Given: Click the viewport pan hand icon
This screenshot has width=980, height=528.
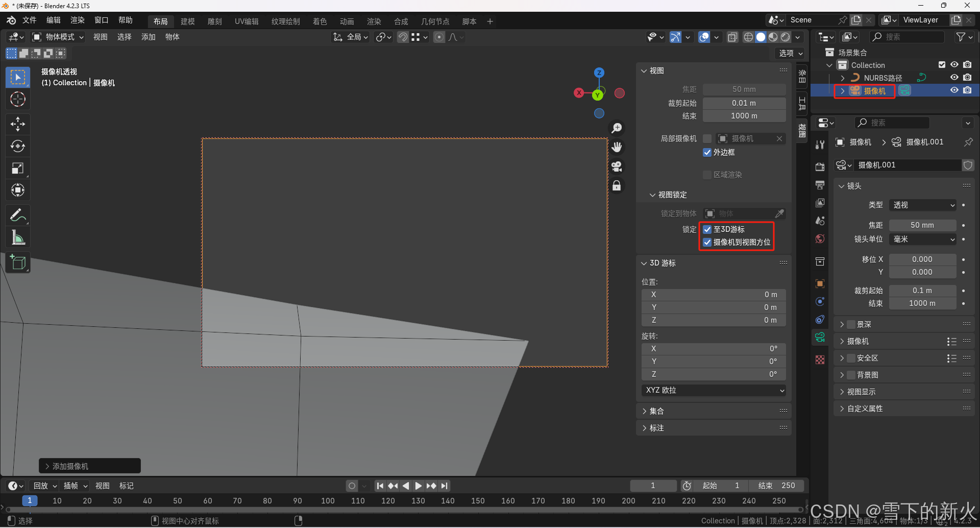Looking at the screenshot, I should pos(617,147).
